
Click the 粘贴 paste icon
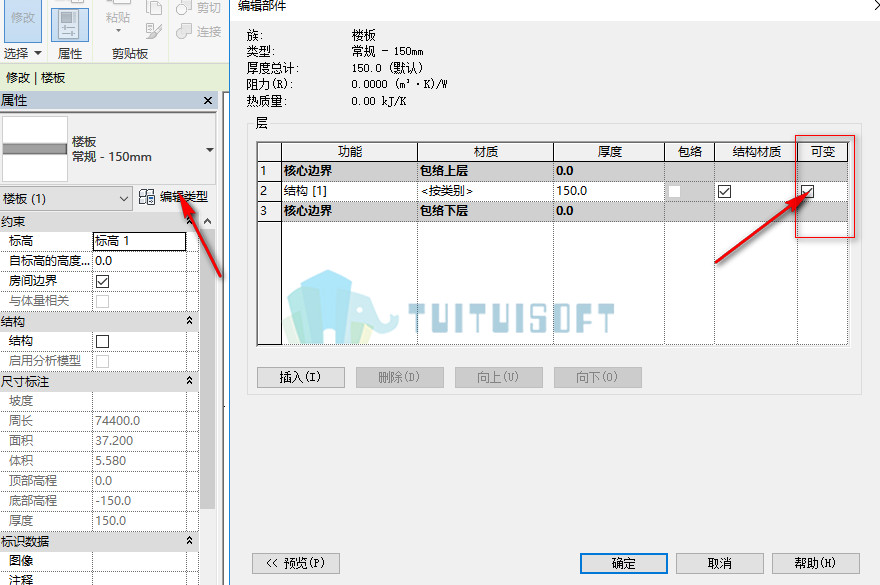pos(118,19)
